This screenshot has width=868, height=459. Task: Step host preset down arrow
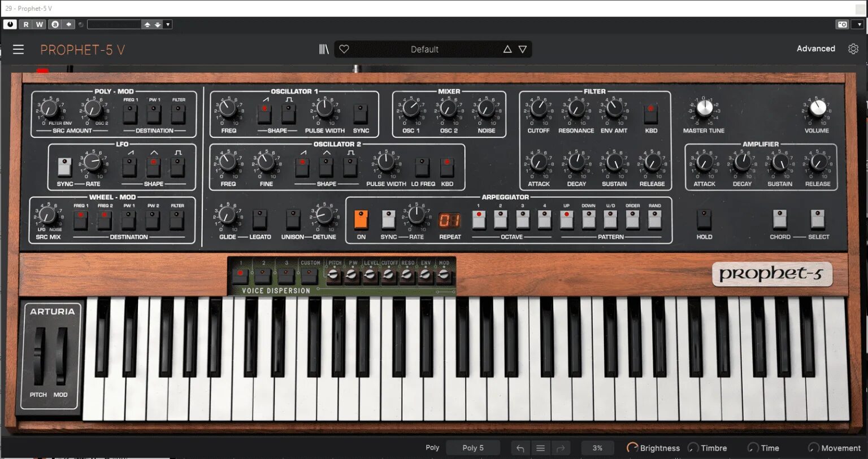[x=158, y=24]
